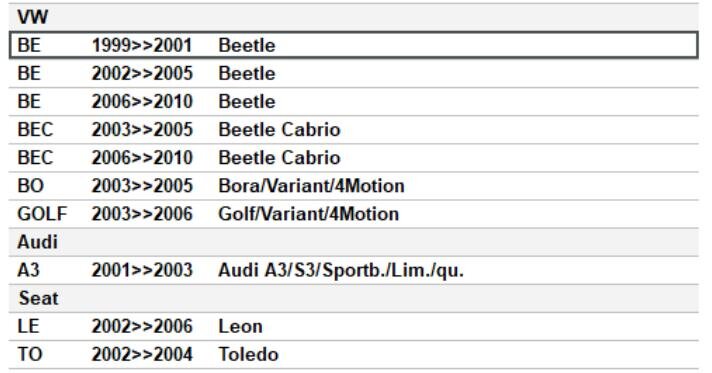
Task: Click the BO model code
Action: [x=30, y=186]
